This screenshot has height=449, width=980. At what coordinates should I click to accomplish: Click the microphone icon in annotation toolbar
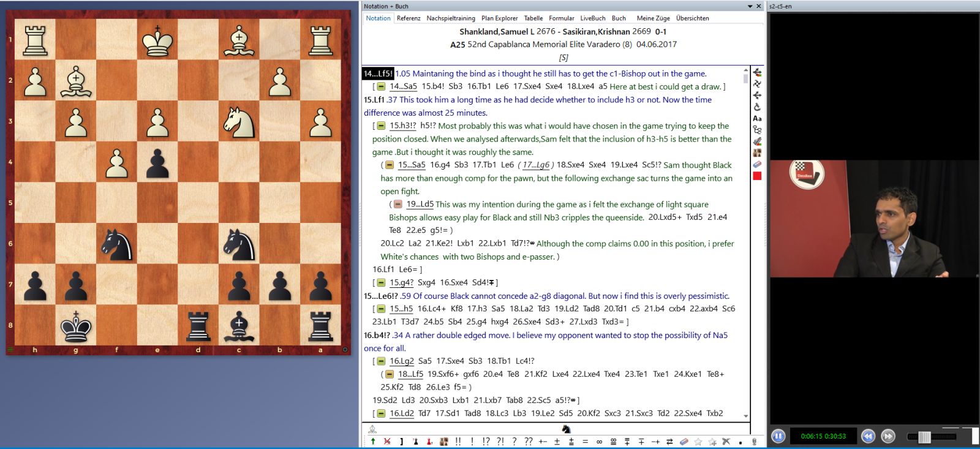coord(754,441)
